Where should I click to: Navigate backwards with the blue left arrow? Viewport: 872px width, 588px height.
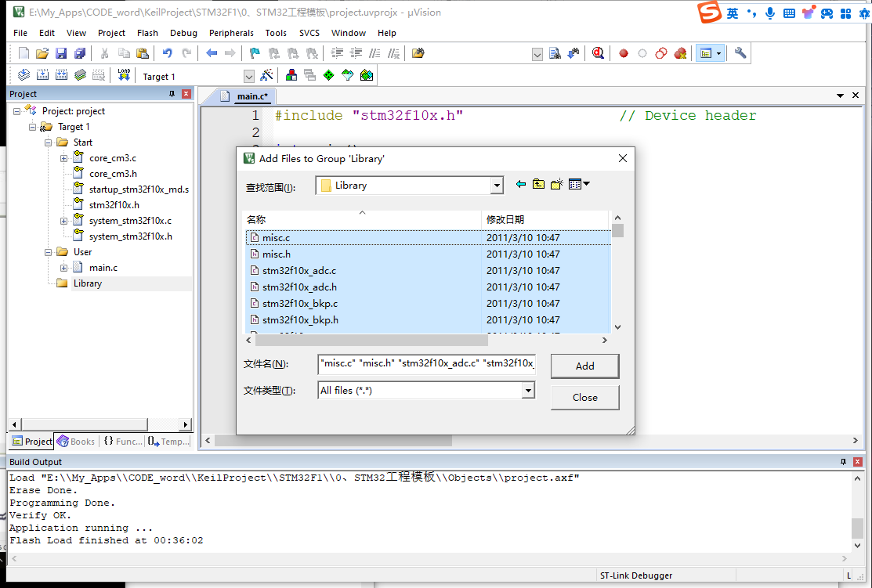pos(212,53)
